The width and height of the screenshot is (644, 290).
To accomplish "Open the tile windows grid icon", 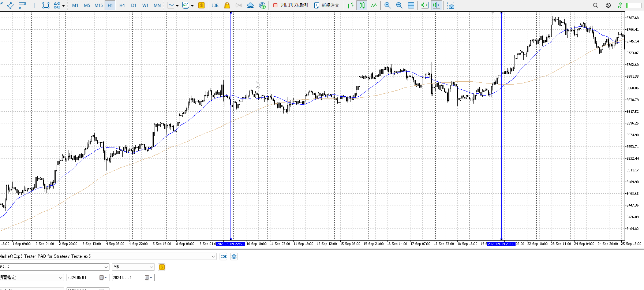I will [411, 5].
